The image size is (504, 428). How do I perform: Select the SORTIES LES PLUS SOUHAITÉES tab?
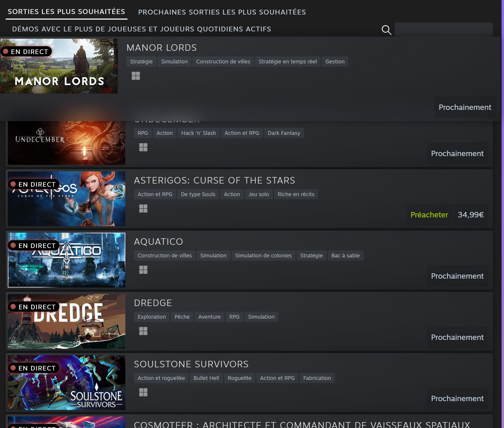[66, 12]
